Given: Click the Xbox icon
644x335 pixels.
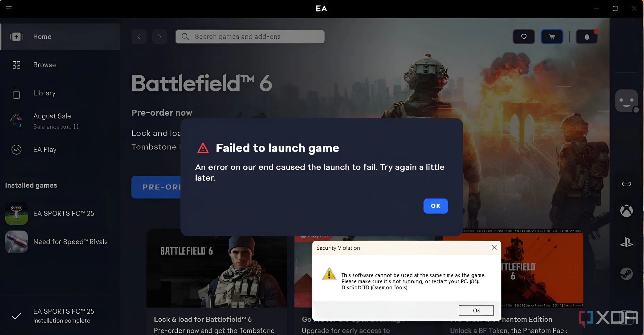Looking at the screenshot, I should 626,211.
